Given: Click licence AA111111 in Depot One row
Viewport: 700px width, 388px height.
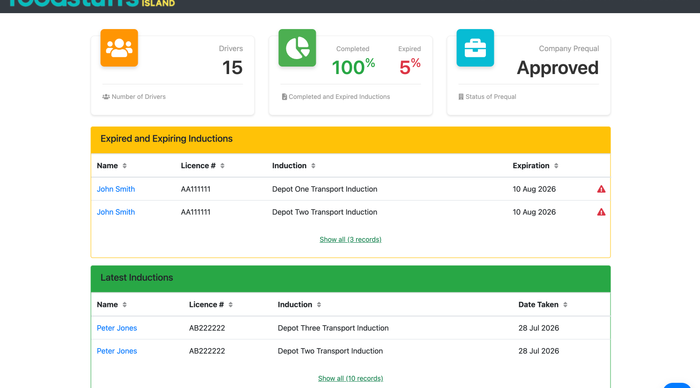Looking at the screenshot, I should (x=196, y=189).
